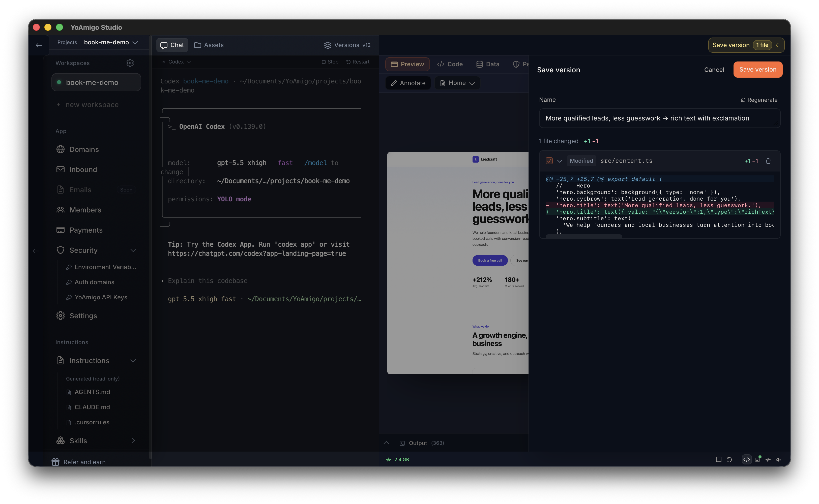Toggle the code view icon in status bar

coord(747,460)
